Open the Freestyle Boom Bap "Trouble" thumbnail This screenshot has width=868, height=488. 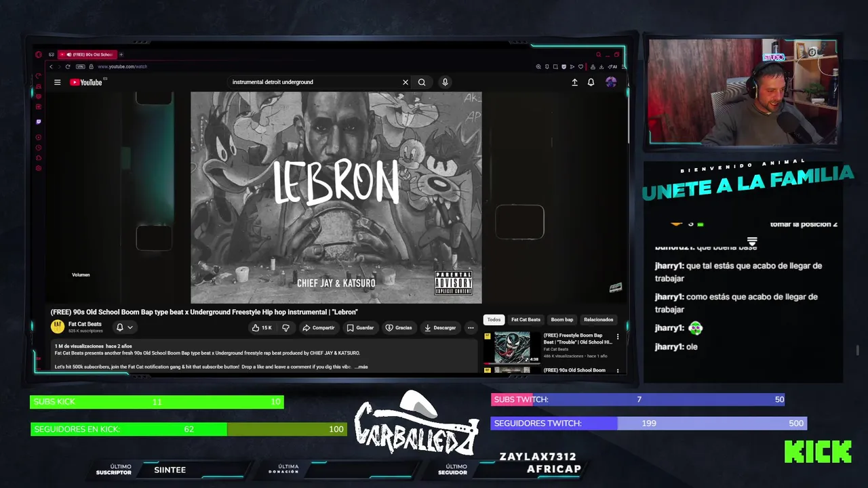pos(512,347)
